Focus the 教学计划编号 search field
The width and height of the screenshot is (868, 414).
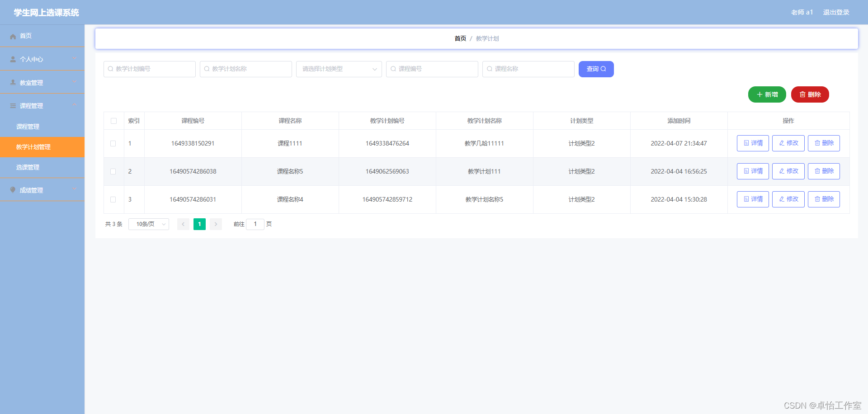[x=150, y=69]
